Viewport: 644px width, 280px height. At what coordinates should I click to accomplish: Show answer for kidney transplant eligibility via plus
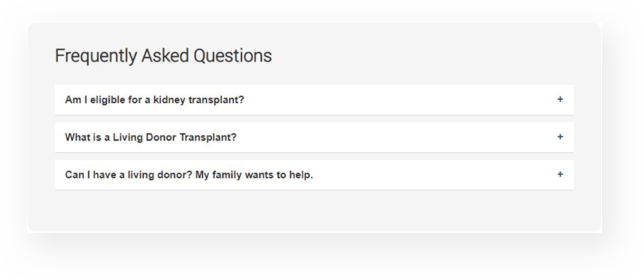pyautogui.click(x=559, y=99)
